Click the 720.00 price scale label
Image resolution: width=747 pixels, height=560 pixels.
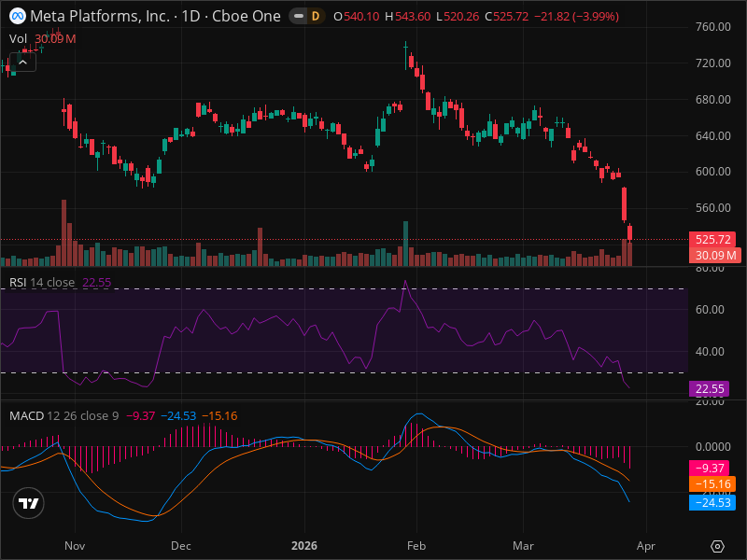(x=713, y=63)
